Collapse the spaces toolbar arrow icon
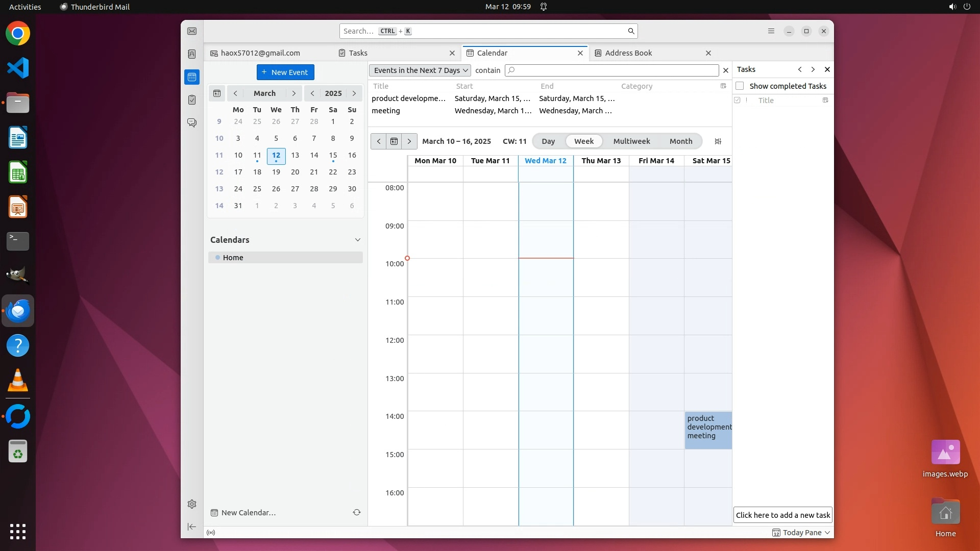The image size is (980, 551). [x=192, y=527]
